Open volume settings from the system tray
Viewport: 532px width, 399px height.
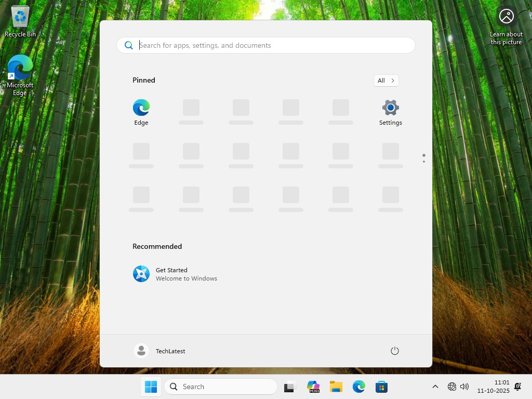click(464, 387)
